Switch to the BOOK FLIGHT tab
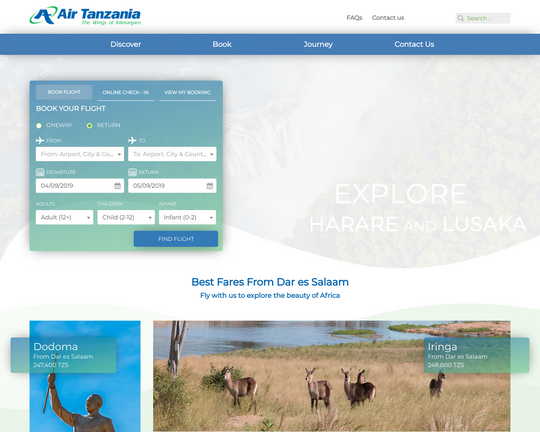 click(64, 92)
